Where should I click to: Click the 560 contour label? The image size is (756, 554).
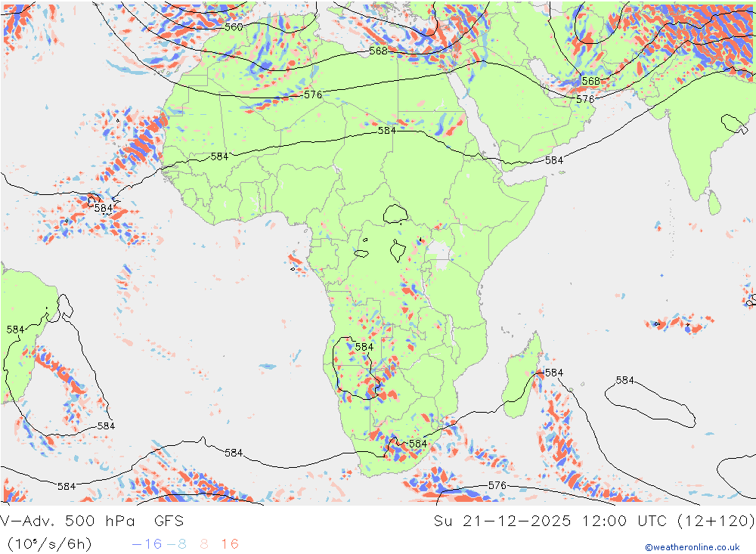tap(234, 27)
